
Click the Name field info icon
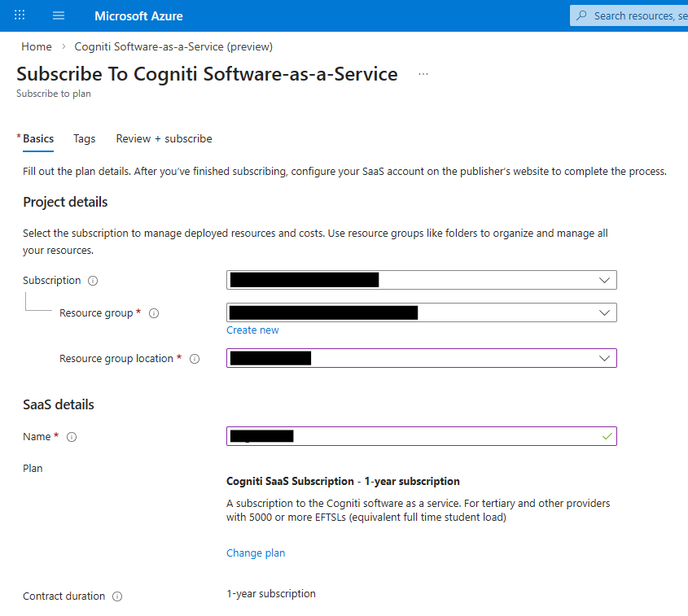click(72, 437)
